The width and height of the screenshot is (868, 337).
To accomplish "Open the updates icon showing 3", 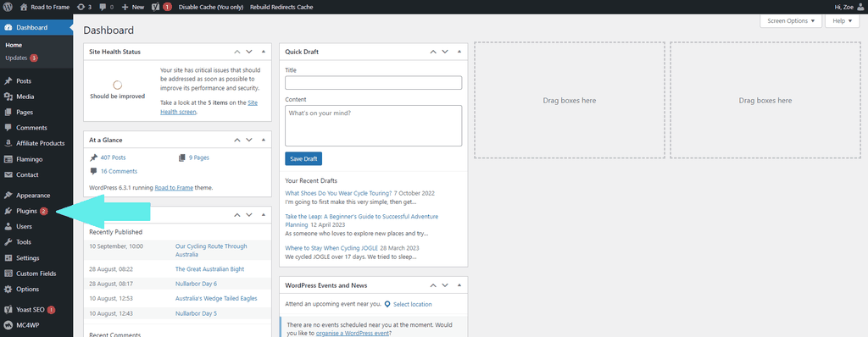I will coord(85,7).
